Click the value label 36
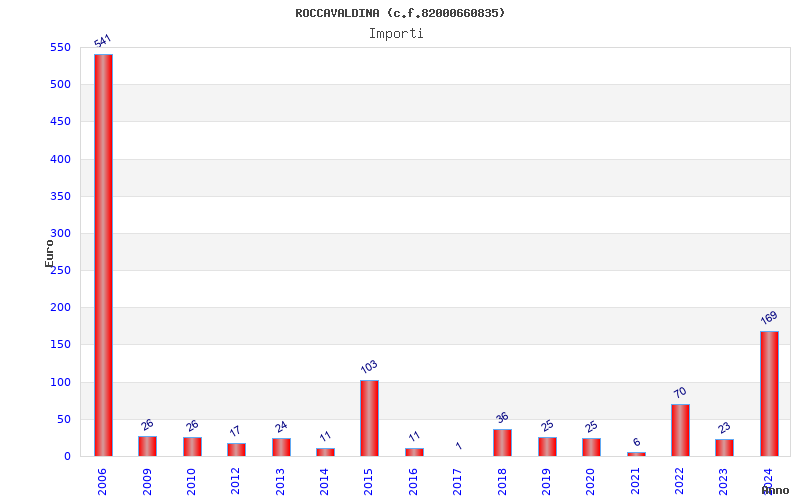This screenshot has height=500, width=800. 503,417
